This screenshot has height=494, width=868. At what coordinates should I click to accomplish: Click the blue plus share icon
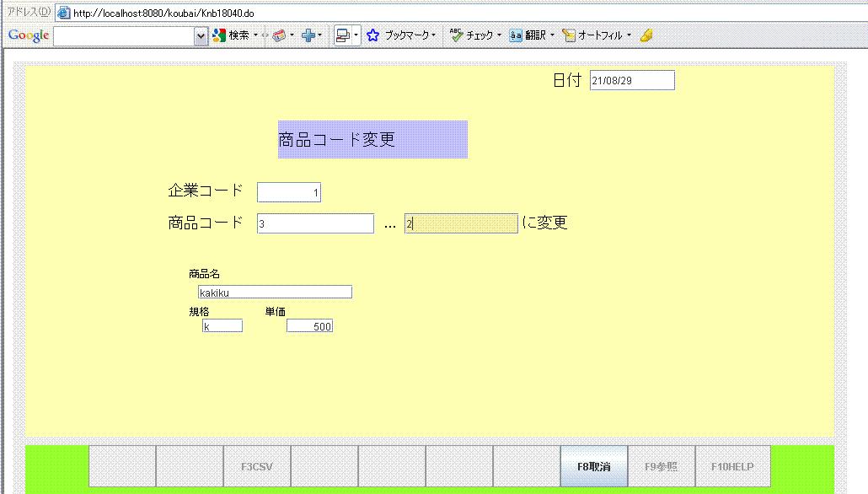(x=308, y=35)
